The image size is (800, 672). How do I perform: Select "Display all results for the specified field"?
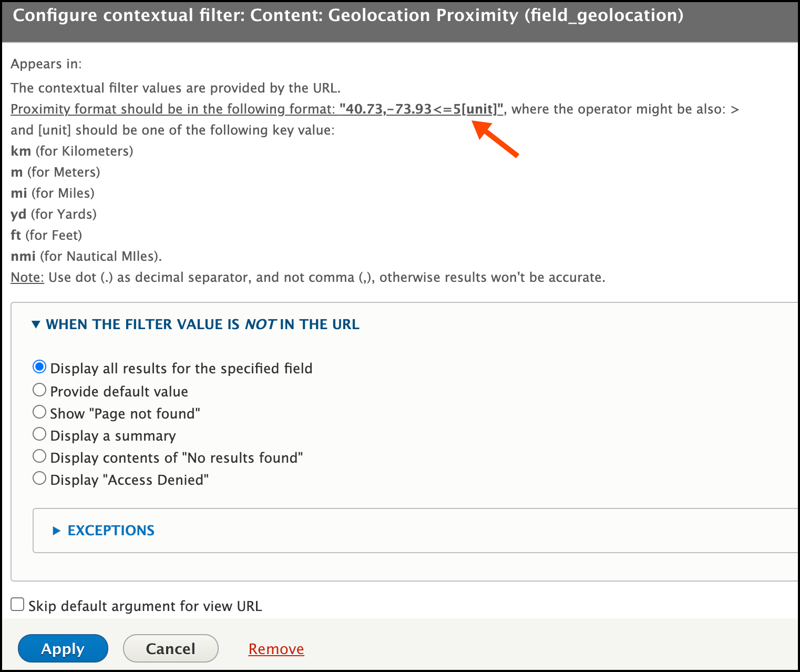(x=39, y=366)
